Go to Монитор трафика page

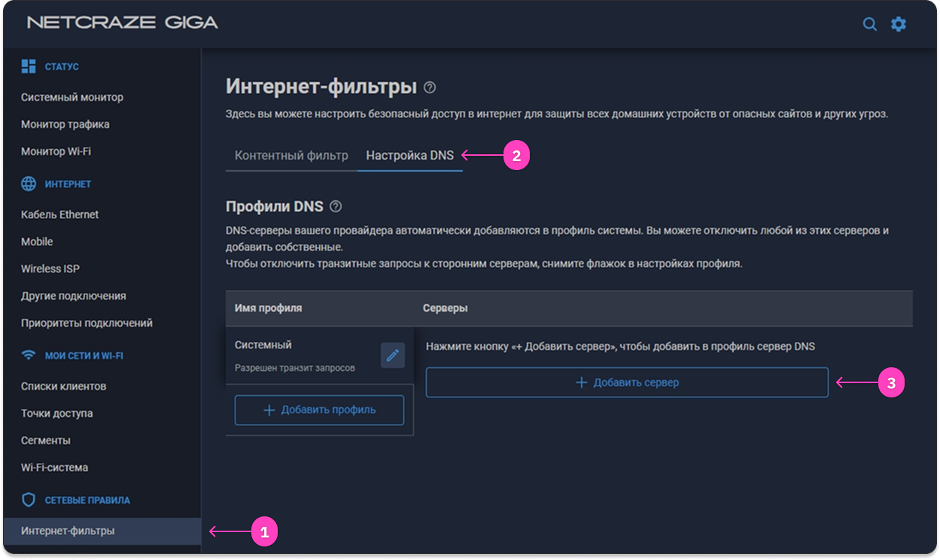[65, 124]
